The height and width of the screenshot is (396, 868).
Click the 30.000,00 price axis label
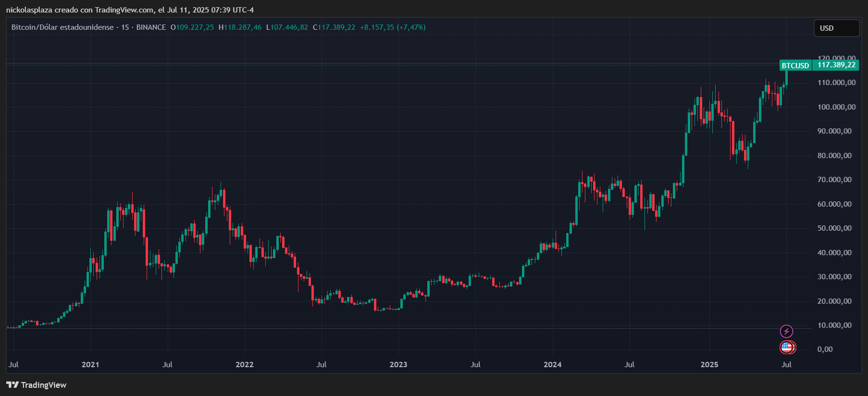(x=834, y=277)
